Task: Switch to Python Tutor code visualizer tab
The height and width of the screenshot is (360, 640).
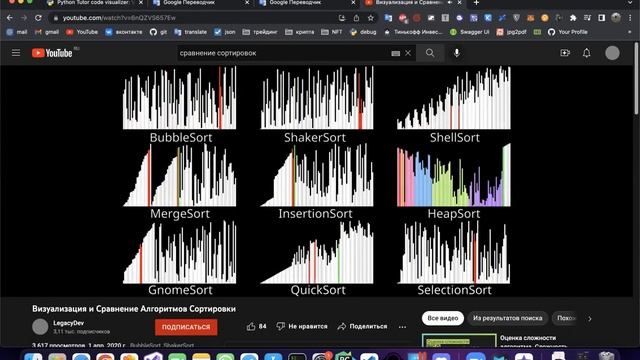Action: click(94, 3)
